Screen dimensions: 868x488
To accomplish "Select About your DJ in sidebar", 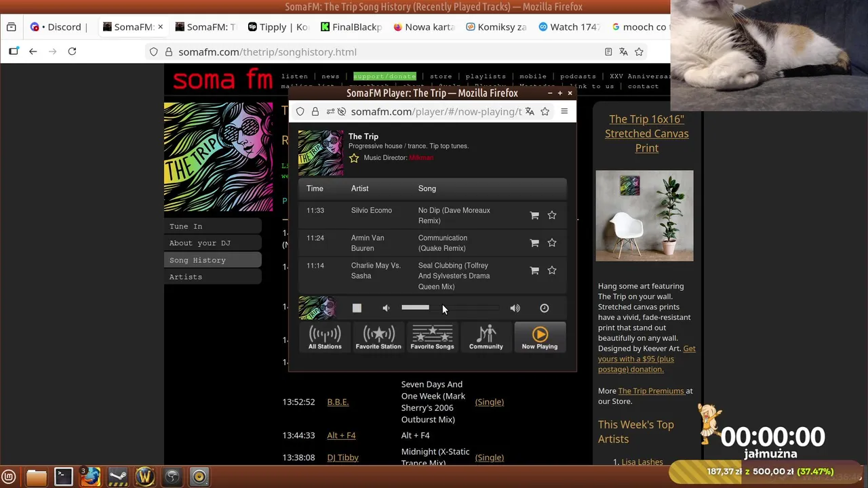I will 213,243.
